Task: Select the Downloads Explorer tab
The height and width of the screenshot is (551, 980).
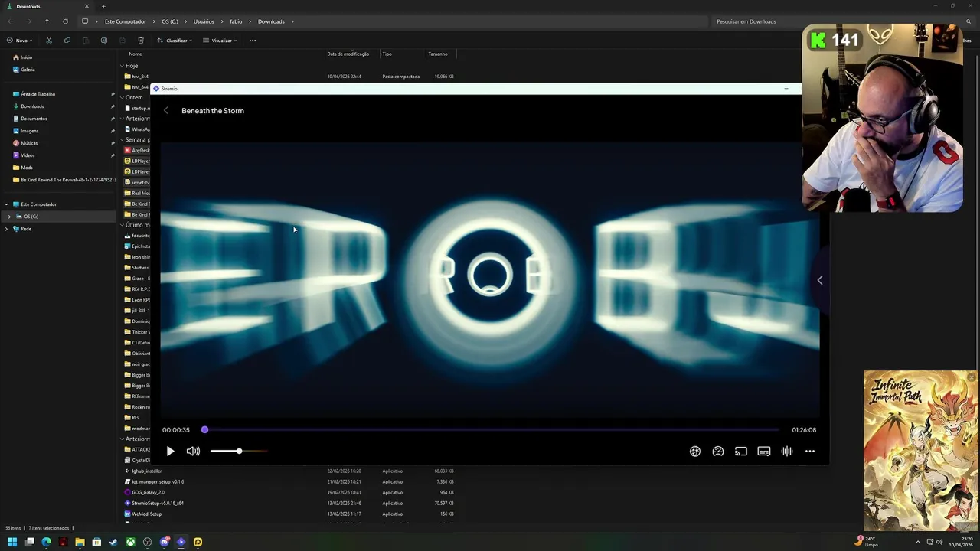Action: click(46, 6)
